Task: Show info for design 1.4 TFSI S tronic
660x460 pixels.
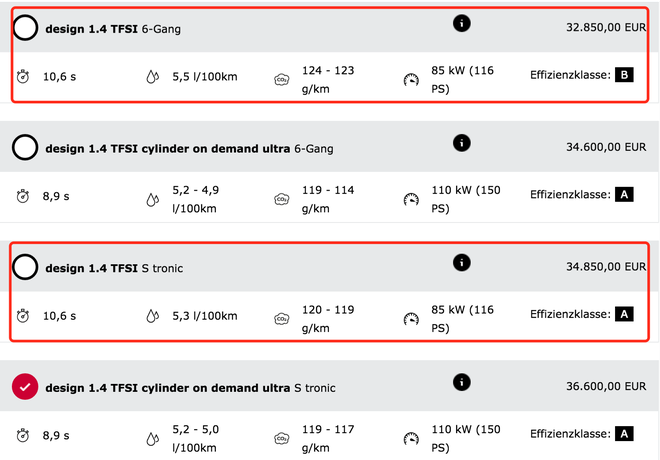Action: (x=461, y=262)
